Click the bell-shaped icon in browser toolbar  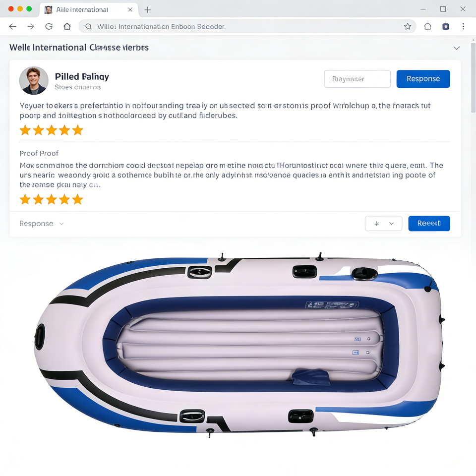coord(427,26)
